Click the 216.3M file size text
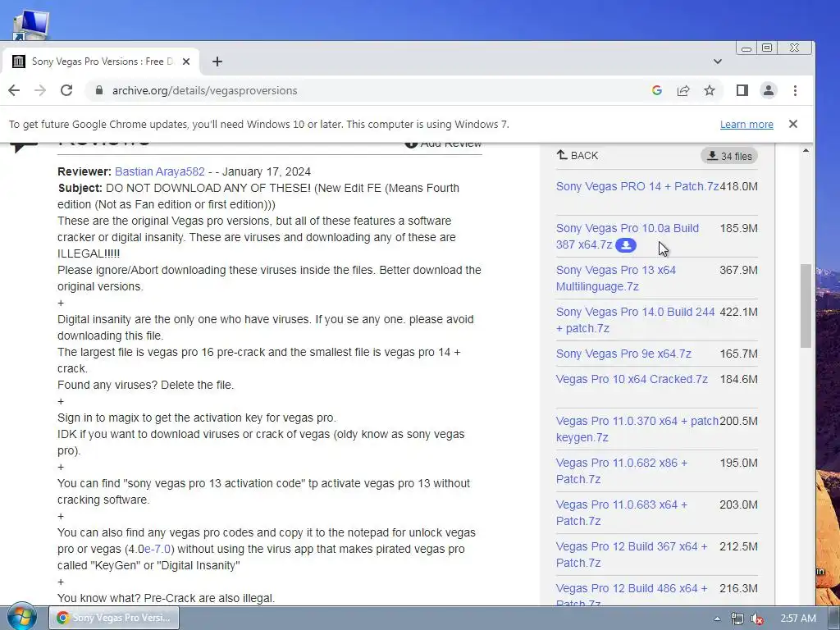The height and width of the screenshot is (630, 840). coord(739,588)
